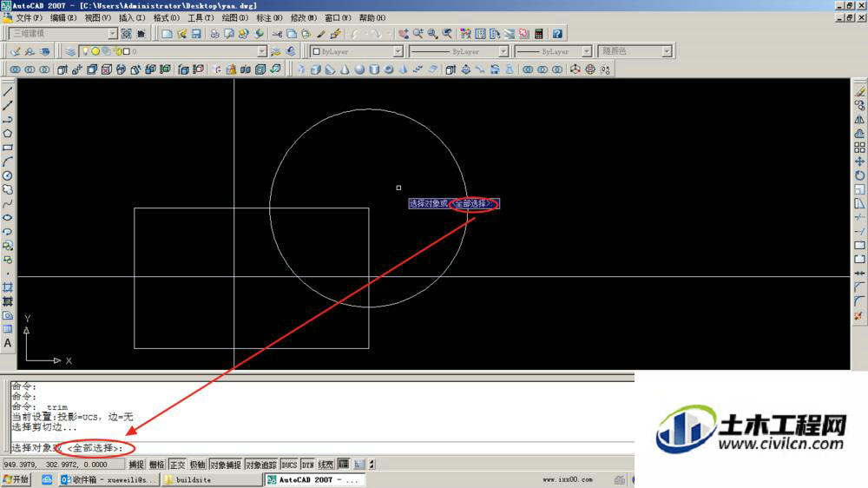Image resolution: width=868 pixels, height=488 pixels.
Task: Toggle 栅格 grid display
Action: point(156,465)
